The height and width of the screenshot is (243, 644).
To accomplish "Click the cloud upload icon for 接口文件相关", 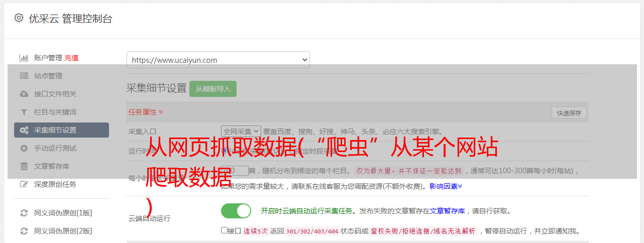I will click(24, 94).
